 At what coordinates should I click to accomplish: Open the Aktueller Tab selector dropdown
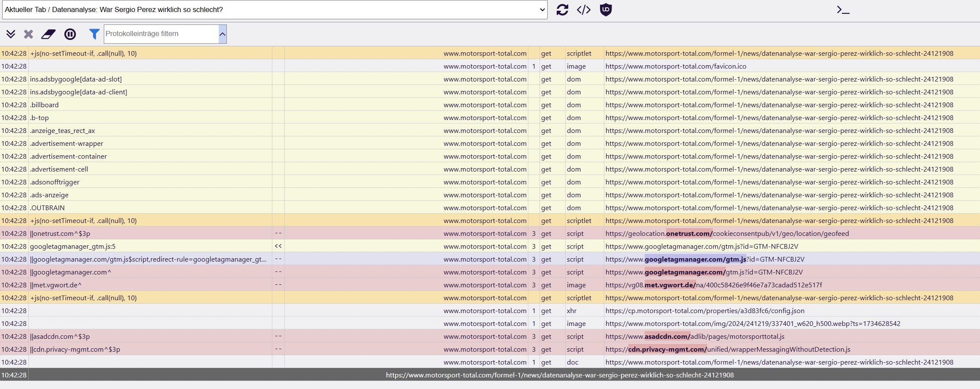[275, 9]
